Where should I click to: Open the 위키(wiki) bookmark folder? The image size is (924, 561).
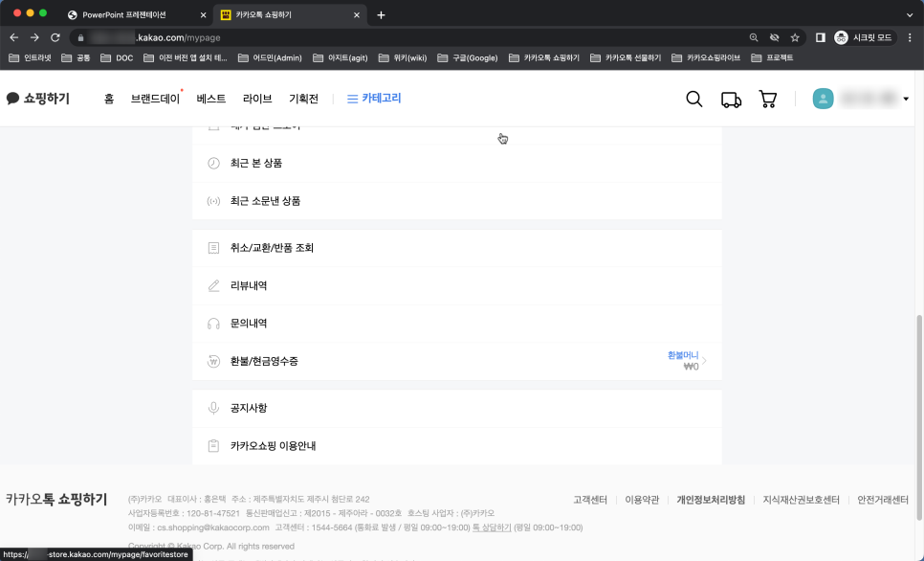pos(403,57)
